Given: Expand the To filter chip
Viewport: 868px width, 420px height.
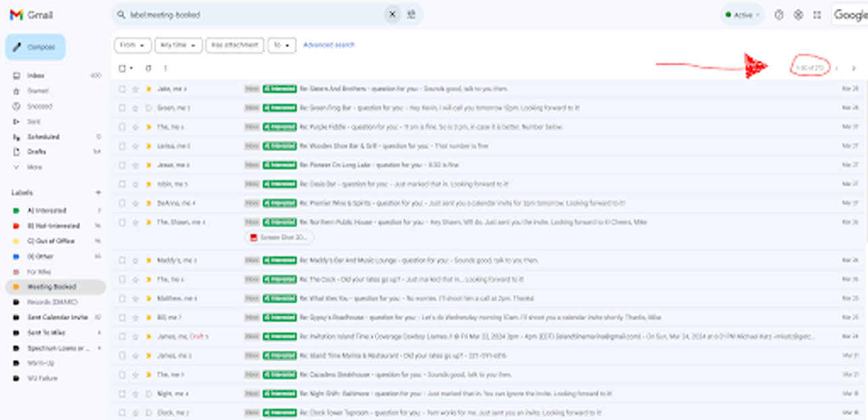Looking at the screenshot, I should pos(281,45).
